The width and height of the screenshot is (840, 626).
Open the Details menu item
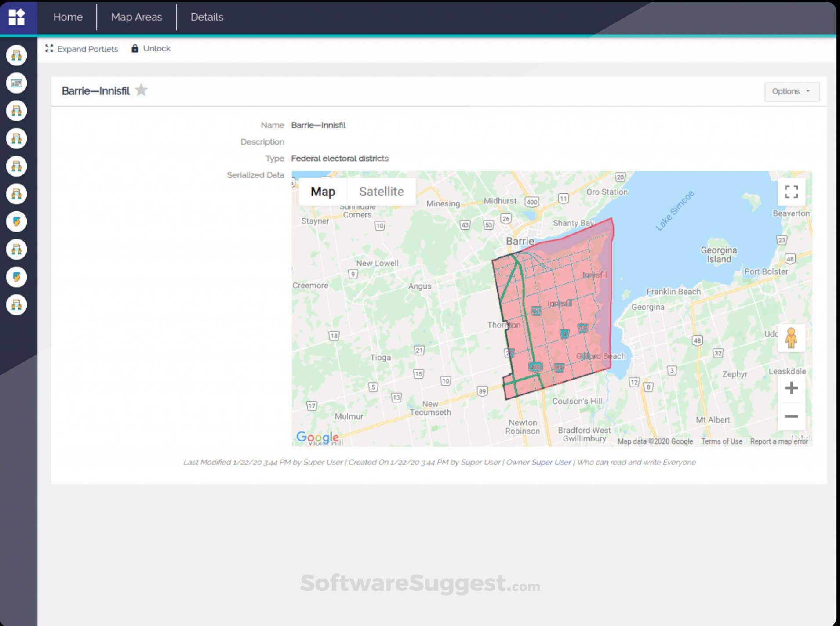coord(207,17)
